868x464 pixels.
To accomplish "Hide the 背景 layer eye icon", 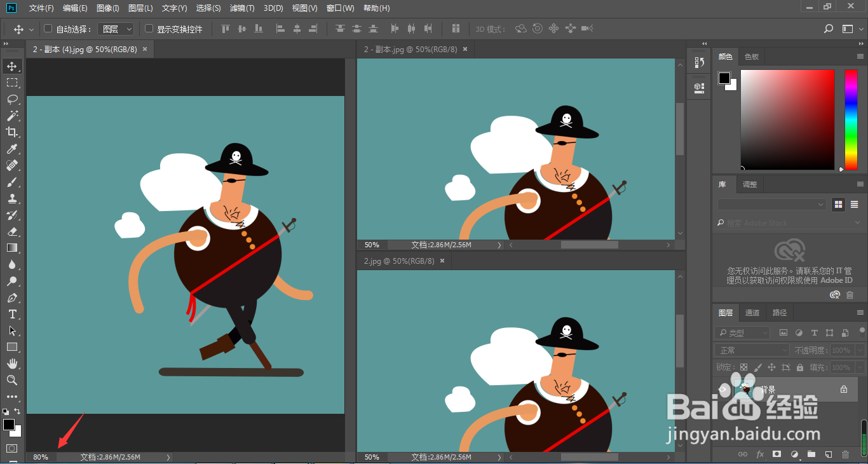I will coord(722,389).
